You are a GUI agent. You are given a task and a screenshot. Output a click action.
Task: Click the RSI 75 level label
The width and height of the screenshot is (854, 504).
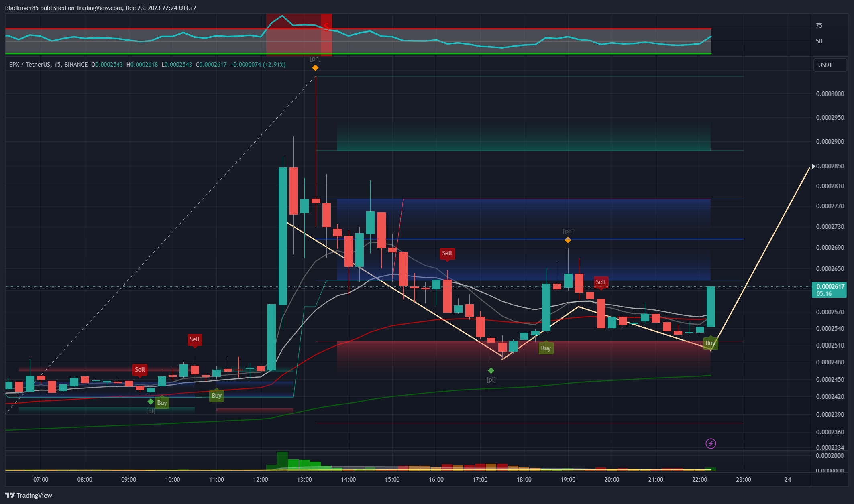pyautogui.click(x=819, y=26)
